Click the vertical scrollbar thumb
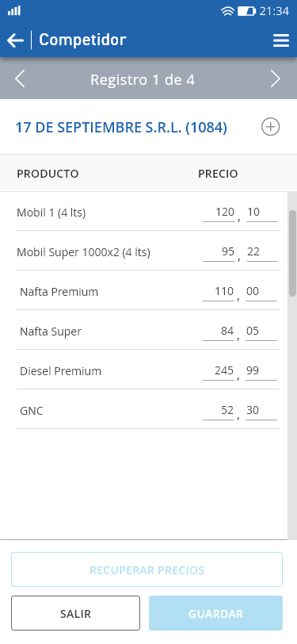Viewport: 297px width, 644px height. point(292,253)
